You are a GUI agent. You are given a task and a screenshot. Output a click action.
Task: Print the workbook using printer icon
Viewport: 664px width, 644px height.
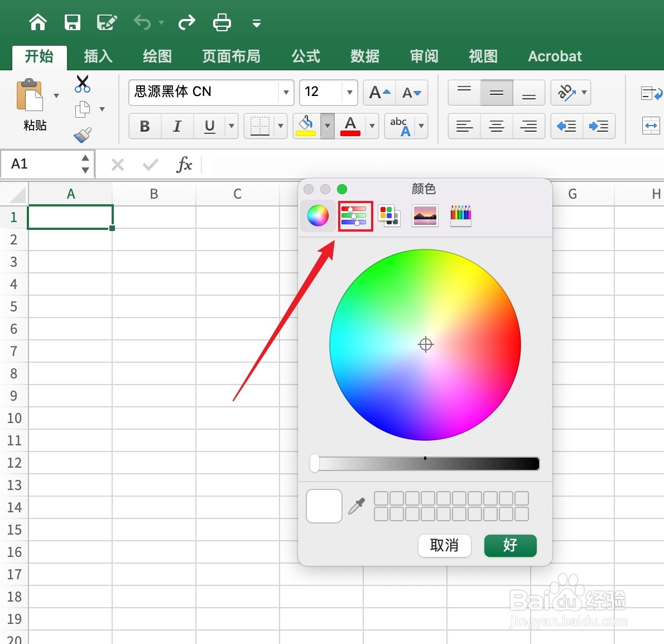222,22
